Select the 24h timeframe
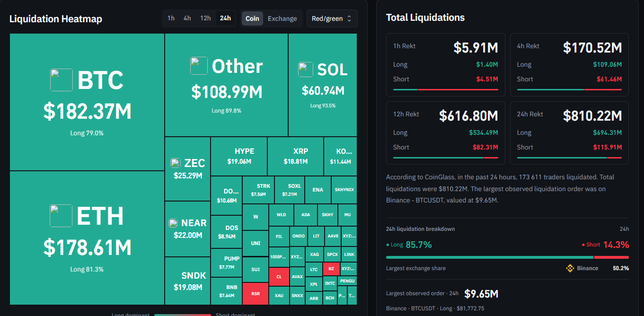 click(x=226, y=18)
